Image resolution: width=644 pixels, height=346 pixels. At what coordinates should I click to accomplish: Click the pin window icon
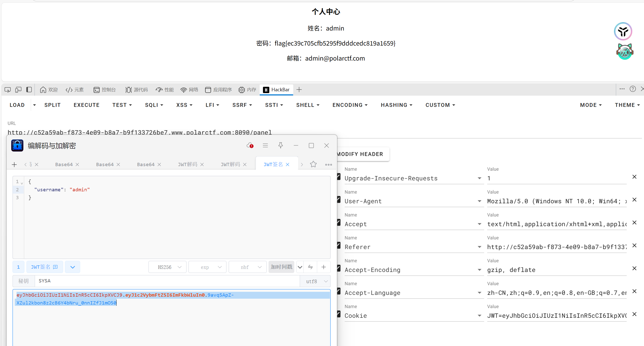coord(281,146)
